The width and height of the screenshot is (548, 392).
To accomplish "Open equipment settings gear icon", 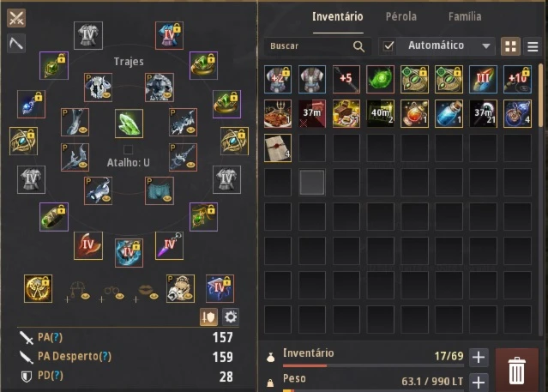I will (231, 317).
